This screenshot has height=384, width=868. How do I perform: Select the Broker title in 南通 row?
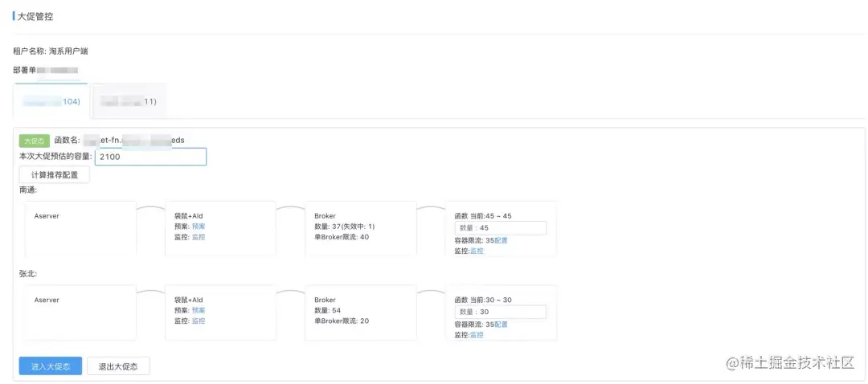pyautogui.click(x=325, y=216)
